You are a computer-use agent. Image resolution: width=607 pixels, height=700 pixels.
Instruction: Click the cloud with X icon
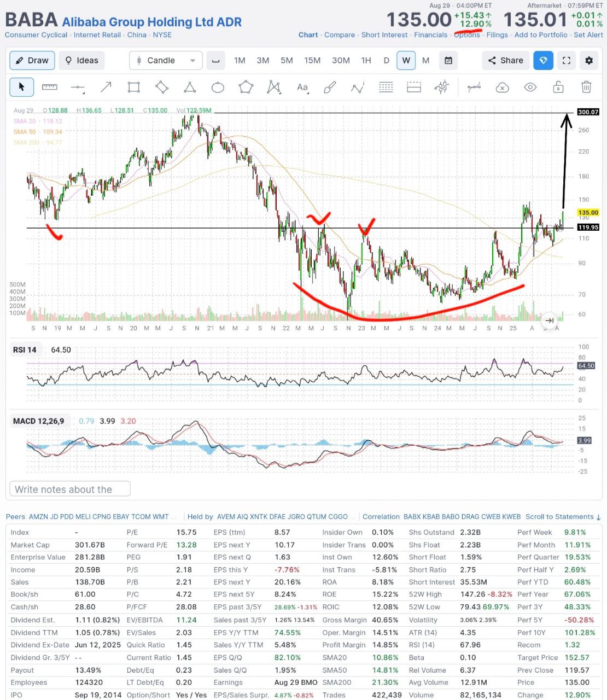coord(502,87)
